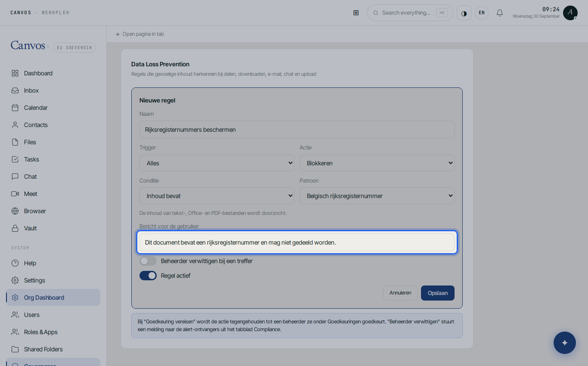Click the Meet camera icon
588x366 pixels.
point(15,194)
